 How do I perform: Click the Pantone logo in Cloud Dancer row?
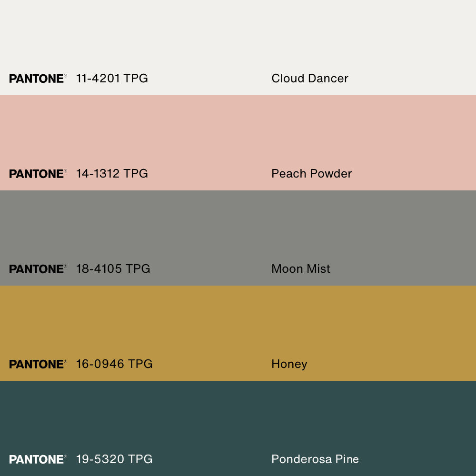pos(38,79)
